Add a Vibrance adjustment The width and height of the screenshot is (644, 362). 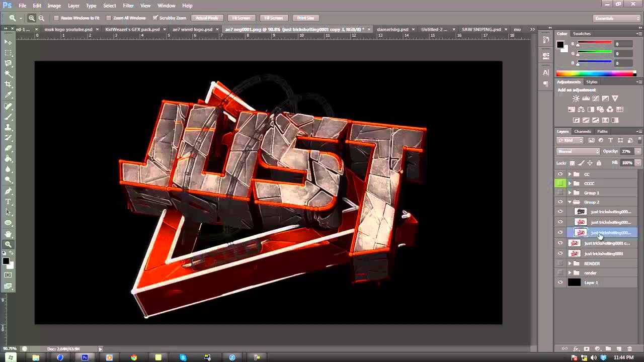[x=615, y=99]
